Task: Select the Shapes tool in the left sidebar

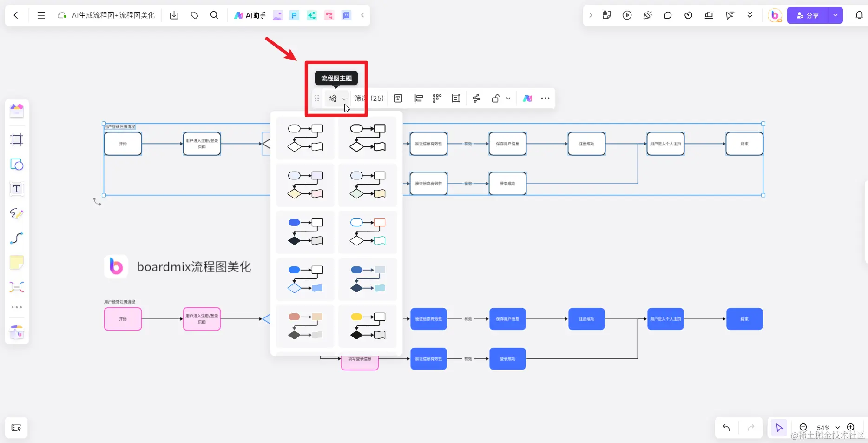Action: pos(17,164)
